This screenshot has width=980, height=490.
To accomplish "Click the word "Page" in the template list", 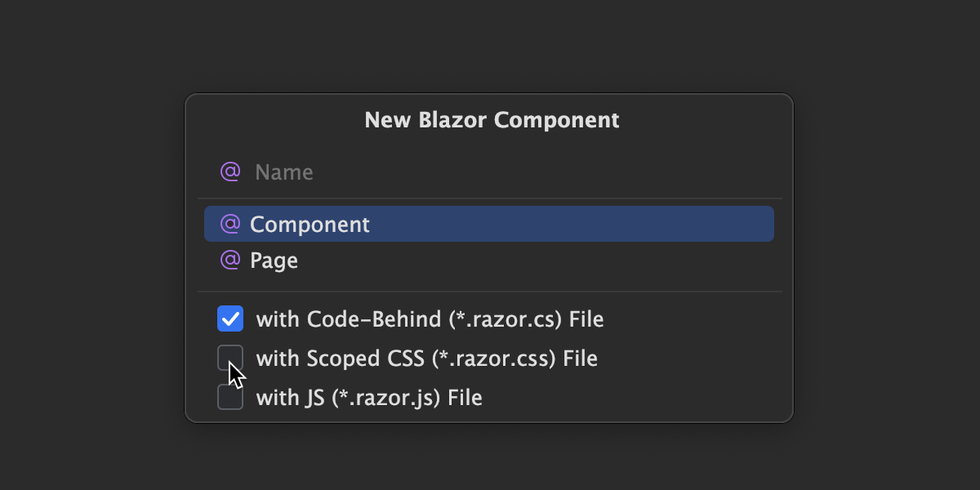I will [274, 261].
